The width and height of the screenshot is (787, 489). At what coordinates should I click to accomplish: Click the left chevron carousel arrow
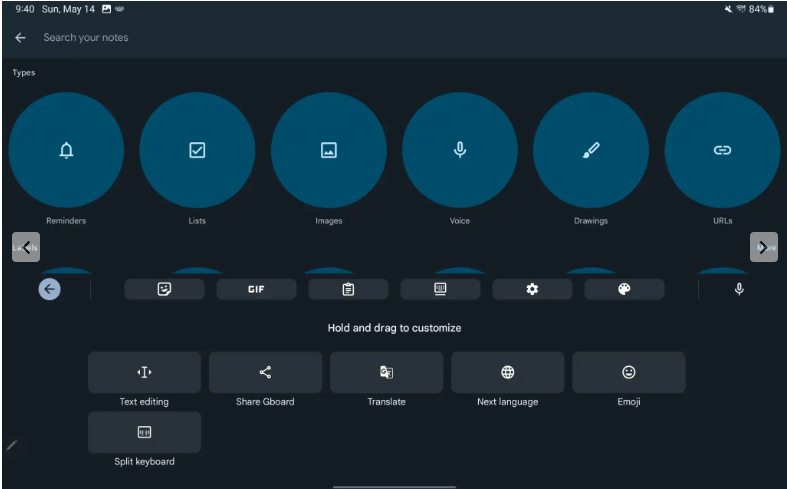[x=26, y=247]
